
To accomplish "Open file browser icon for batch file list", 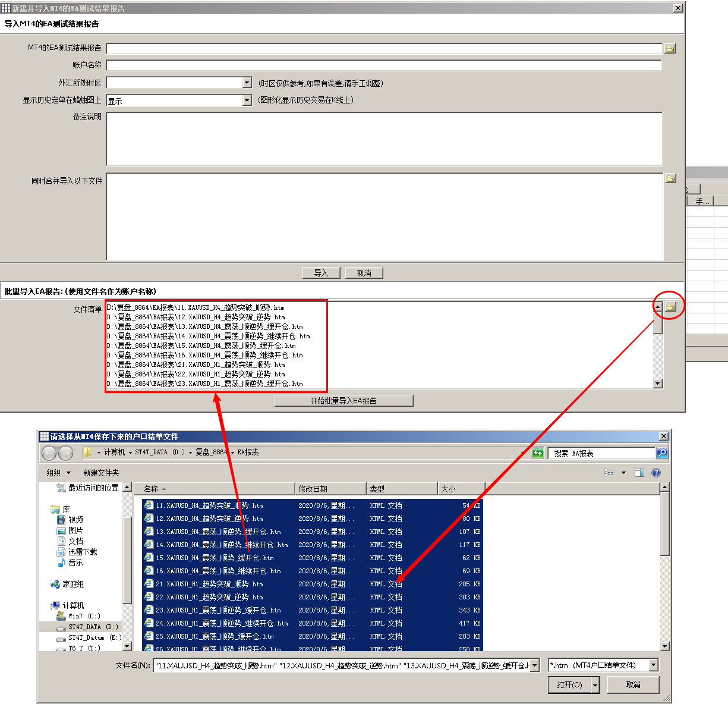I will [670, 307].
